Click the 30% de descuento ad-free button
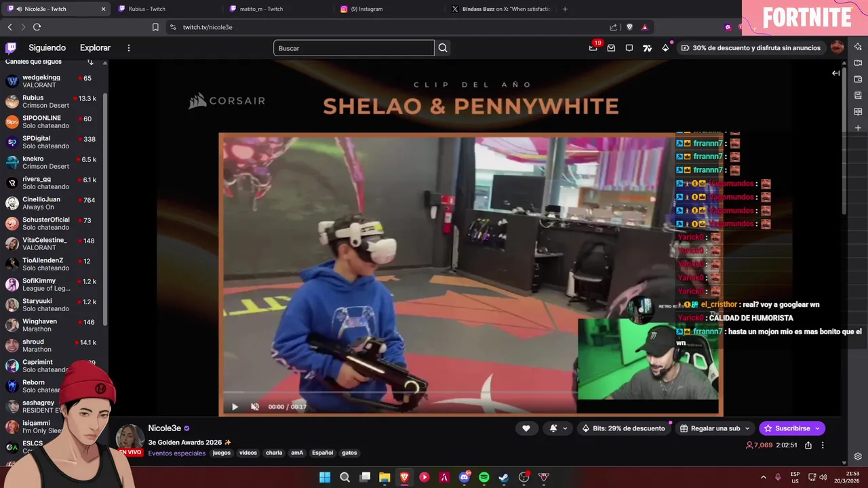The height and width of the screenshot is (488, 868). coord(751,48)
